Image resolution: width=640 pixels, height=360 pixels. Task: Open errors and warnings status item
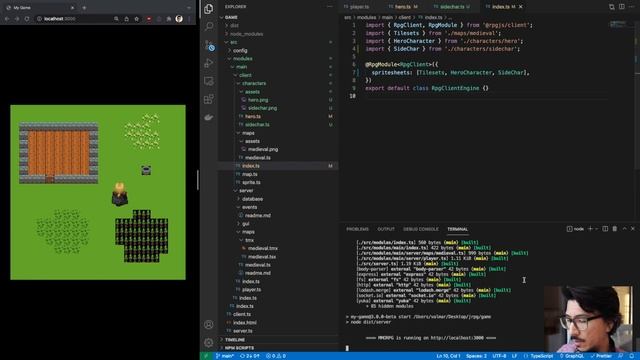pyautogui.click(x=276, y=356)
